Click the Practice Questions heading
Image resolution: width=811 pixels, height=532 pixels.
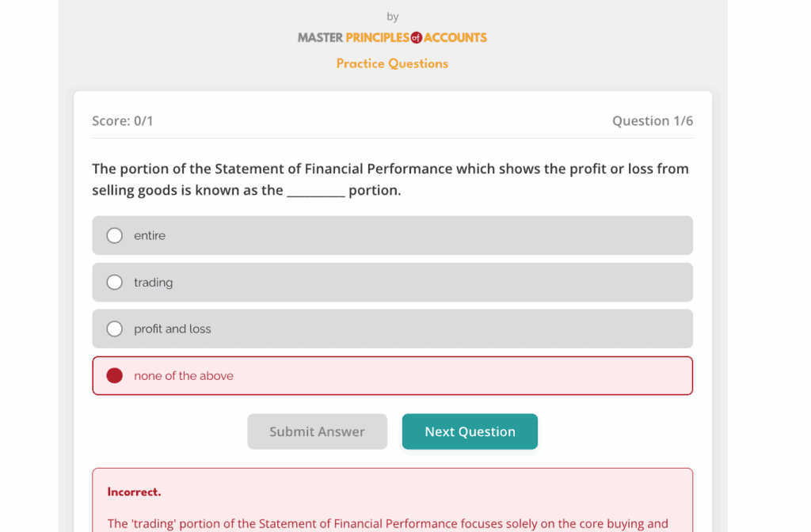pyautogui.click(x=392, y=63)
